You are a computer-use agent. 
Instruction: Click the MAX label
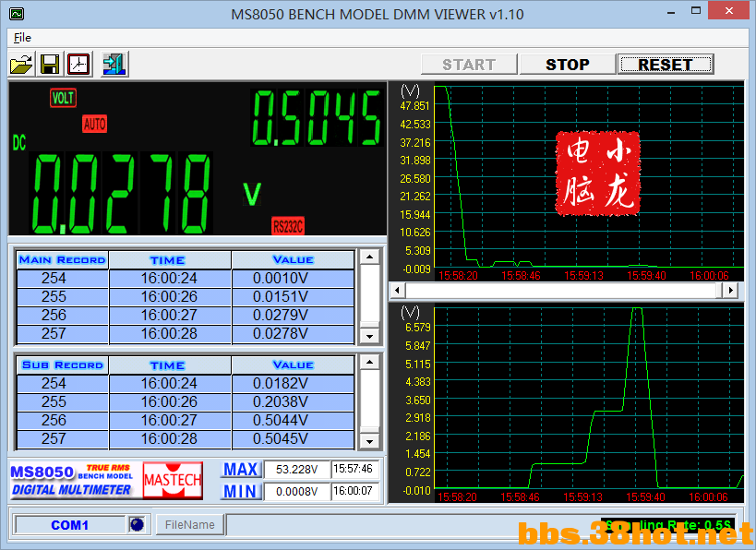point(241,469)
